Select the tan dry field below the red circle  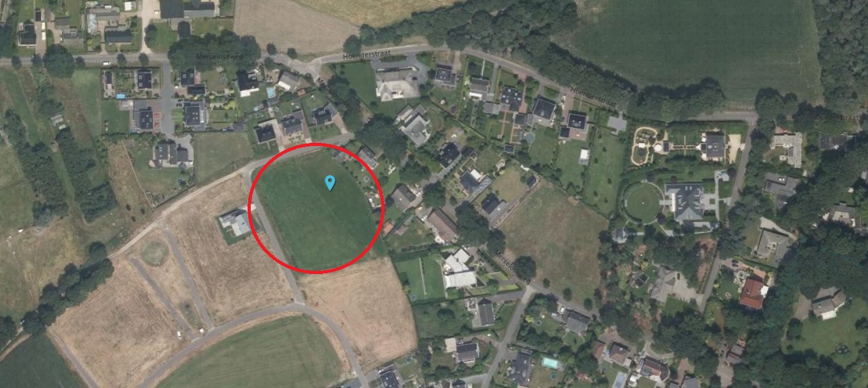(361, 306)
